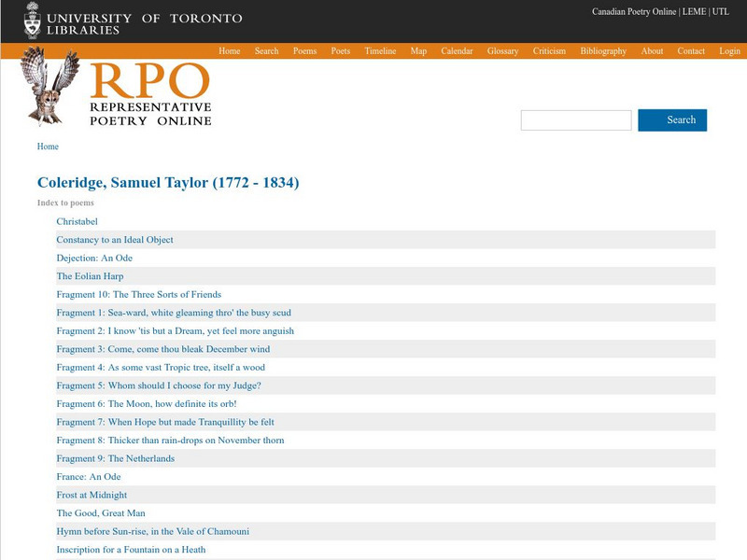This screenshot has width=747, height=560.
Task: Open the poem Dejection: An Ode
Action: [94, 258]
